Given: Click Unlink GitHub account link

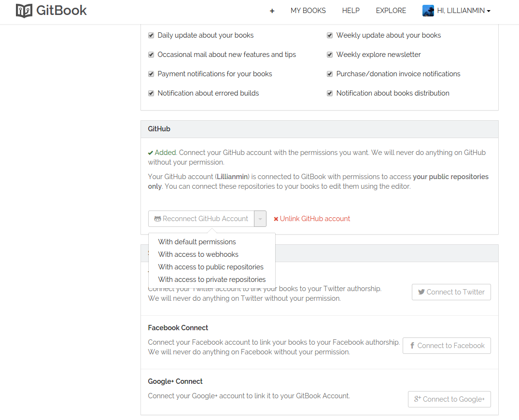Looking at the screenshot, I should pos(312,219).
